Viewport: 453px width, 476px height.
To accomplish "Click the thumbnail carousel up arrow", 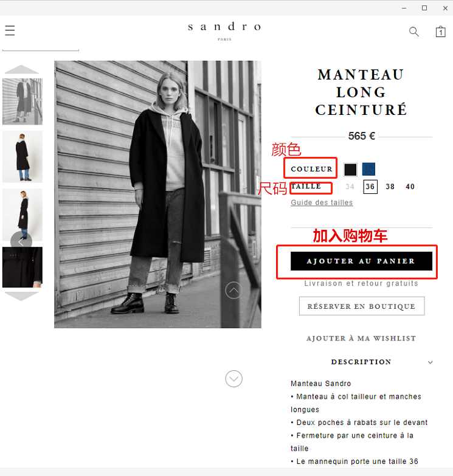I will pos(21,69).
